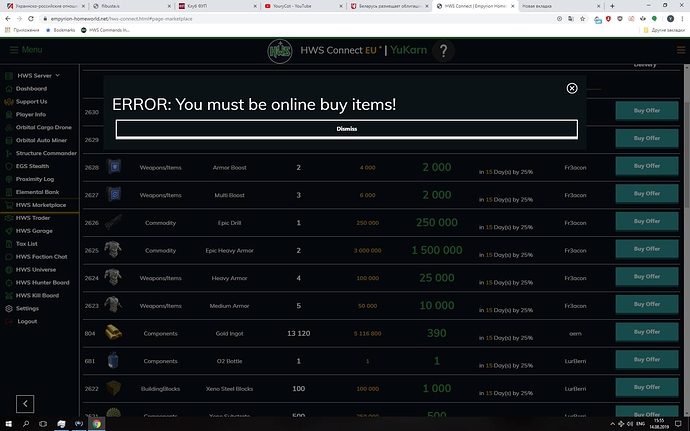Open the hamburger Menu at top left
690x431 pixels.
point(26,50)
